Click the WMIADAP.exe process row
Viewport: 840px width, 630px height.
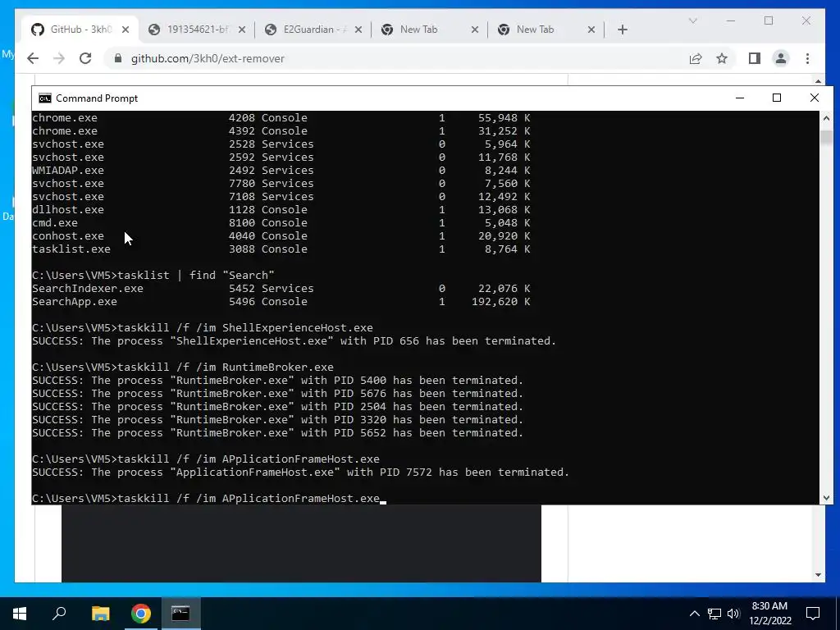(281, 171)
